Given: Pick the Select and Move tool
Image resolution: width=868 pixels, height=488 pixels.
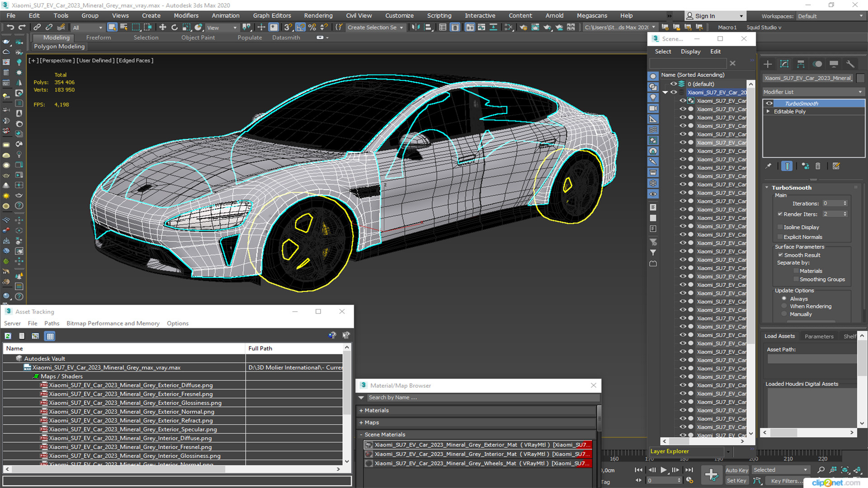Looking at the screenshot, I should (x=163, y=27).
